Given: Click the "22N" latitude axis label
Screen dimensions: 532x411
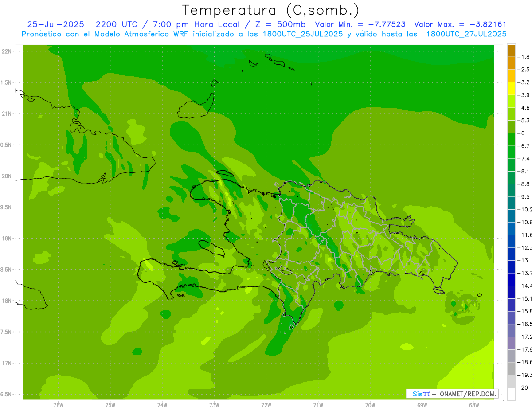Looking at the screenshot, I should pos(7,51).
